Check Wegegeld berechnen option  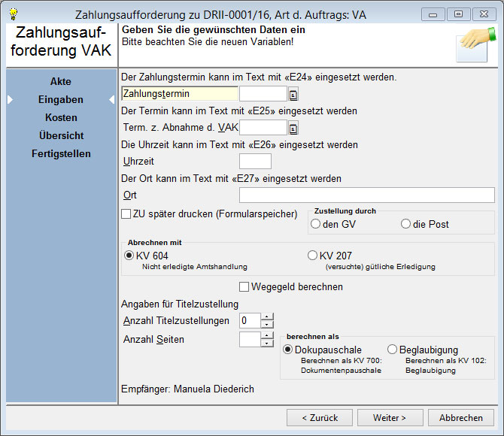[x=244, y=286]
